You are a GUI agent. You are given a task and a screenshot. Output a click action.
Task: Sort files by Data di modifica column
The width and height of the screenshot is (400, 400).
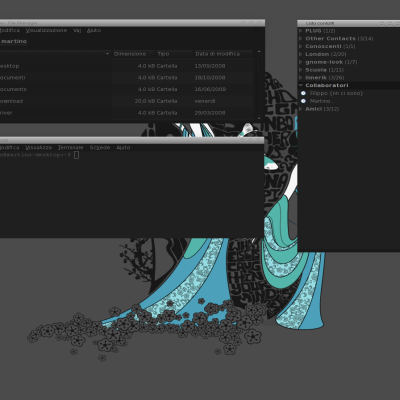pos(222,54)
